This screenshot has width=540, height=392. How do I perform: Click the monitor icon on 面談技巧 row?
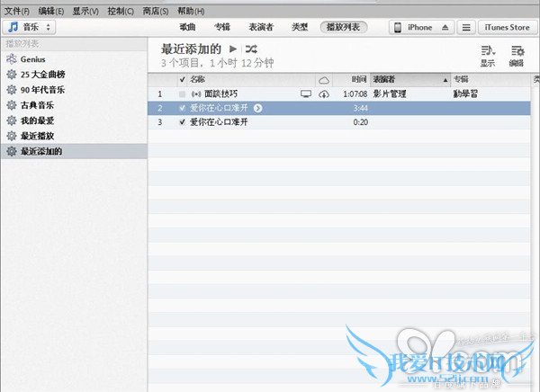(306, 94)
